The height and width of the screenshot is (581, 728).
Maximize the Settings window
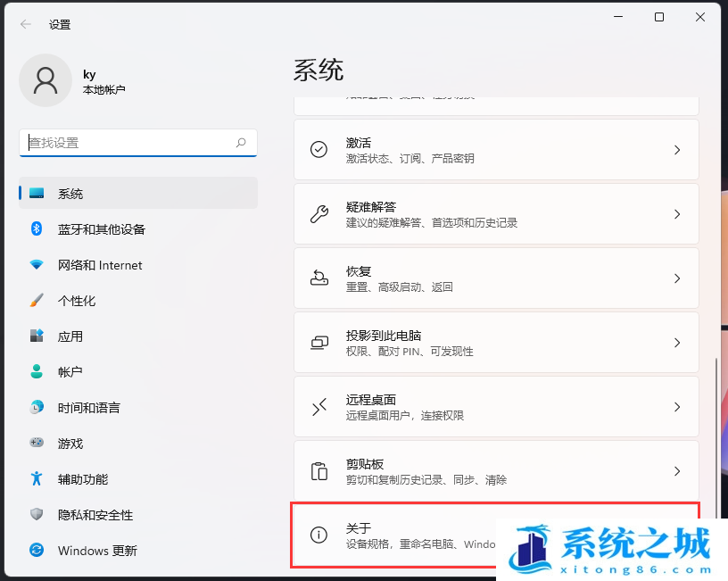(x=658, y=17)
